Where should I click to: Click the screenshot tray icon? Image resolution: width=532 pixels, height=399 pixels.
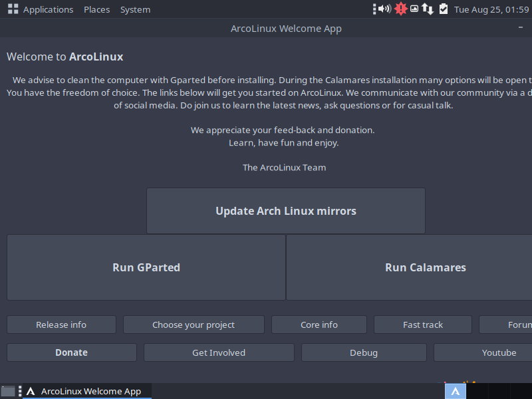tap(414, 9)
